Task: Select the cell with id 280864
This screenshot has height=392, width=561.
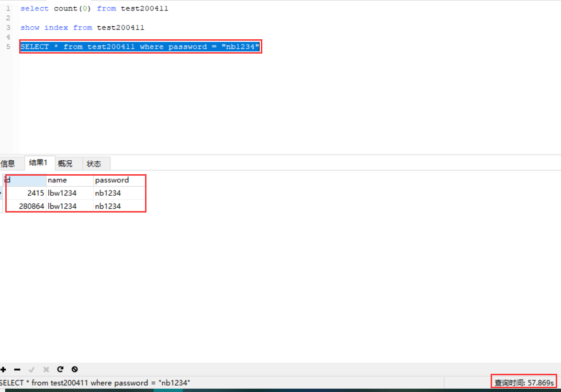Action: [24, 206]
